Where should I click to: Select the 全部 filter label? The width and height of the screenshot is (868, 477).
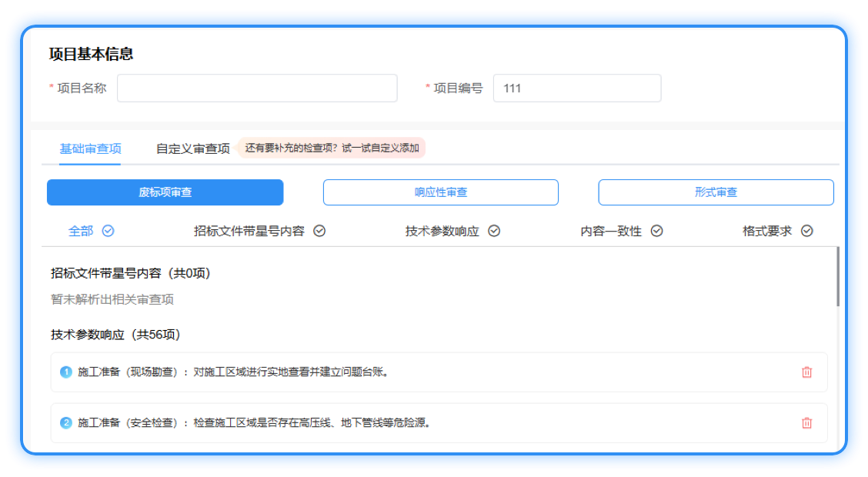click(x=81, y=231)
